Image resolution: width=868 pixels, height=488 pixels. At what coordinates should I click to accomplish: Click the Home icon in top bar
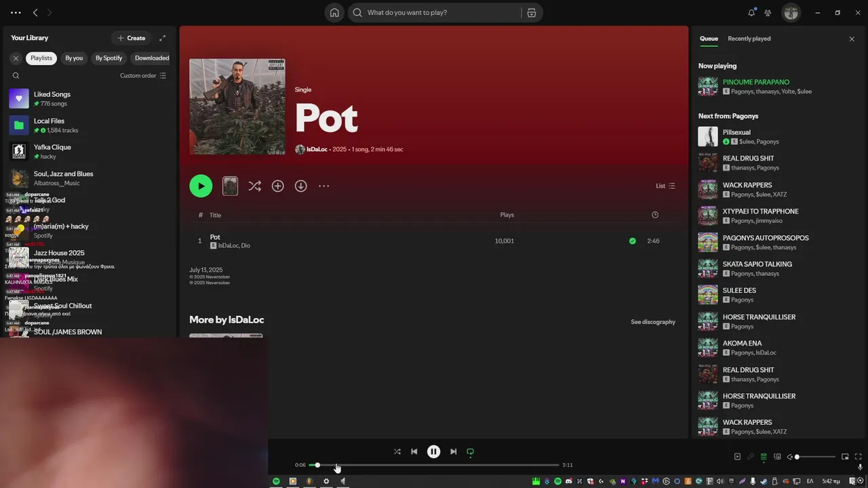334,12
